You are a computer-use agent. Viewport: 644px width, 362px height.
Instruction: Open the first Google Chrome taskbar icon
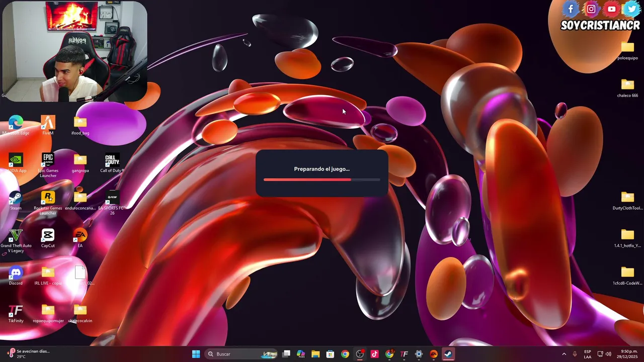(345, 354)
